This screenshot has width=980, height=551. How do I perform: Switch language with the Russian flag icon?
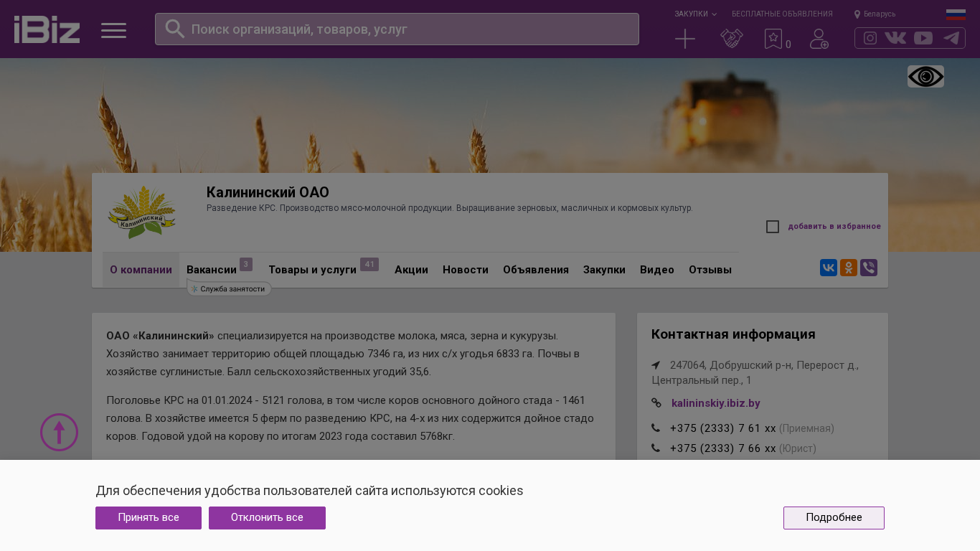(956, 14)
